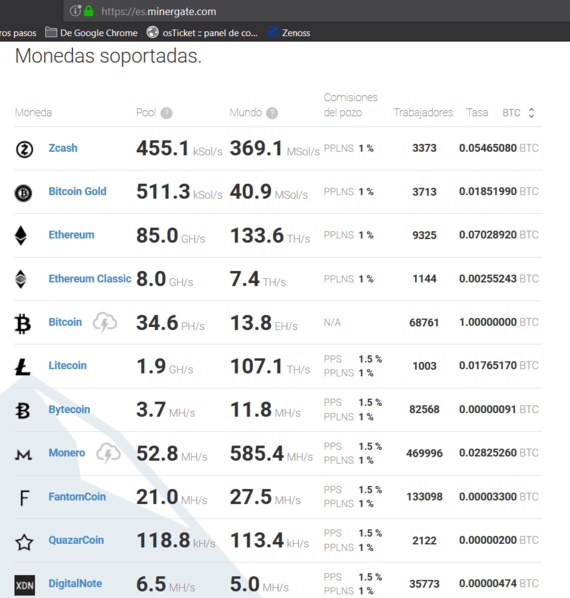Open the Zenoss bookmark

pos(289,33)
